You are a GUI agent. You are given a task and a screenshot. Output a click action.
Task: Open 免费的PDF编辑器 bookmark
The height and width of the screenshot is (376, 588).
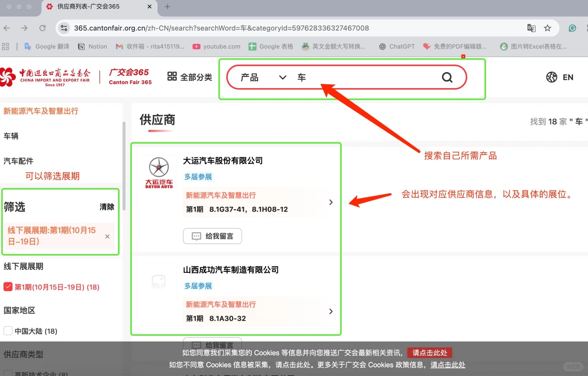coord(454,47)
